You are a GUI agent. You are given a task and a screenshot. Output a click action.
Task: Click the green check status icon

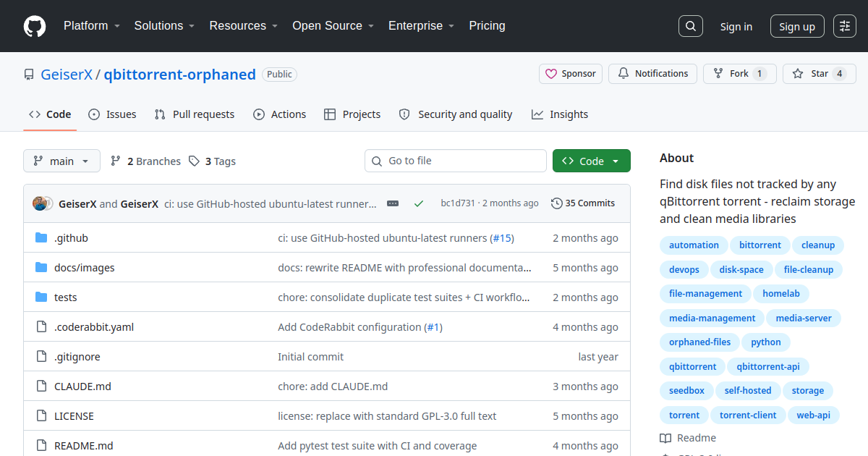(x=419, y=203)
